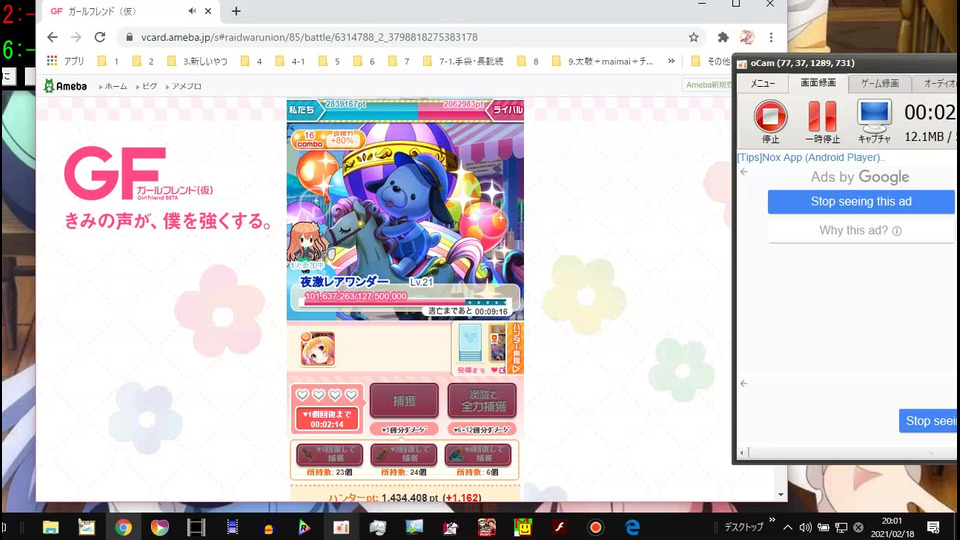Expand the hidden bookmarks chevron
This screenshot has width=960, height=540.
(671, 61)
